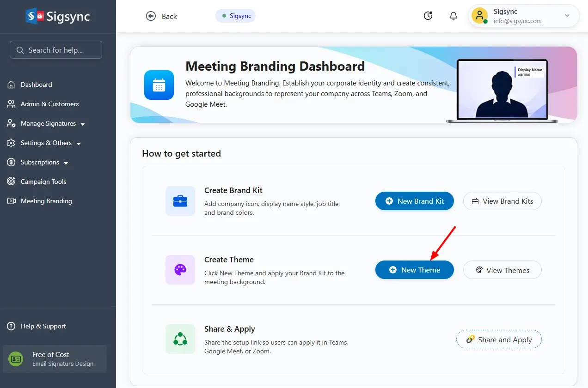Click the laptop preview image in the banner
This screenshot has height=388, width=588.
502,91
